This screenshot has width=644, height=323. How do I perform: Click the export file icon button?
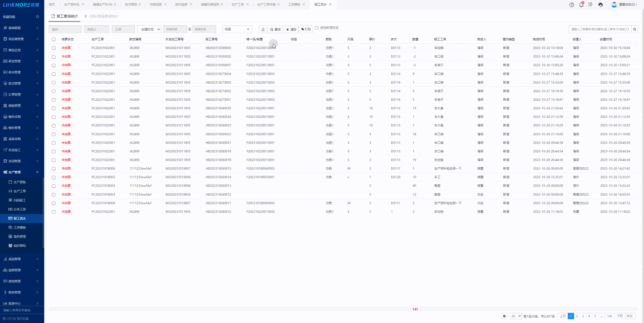click(x=263, y=29)
